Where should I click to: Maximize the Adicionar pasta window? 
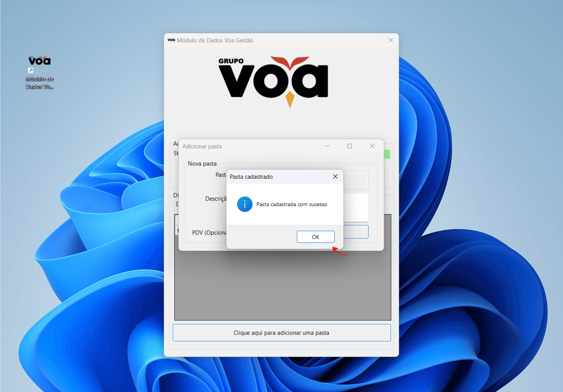pyautogui.click(x=350, y=146)
